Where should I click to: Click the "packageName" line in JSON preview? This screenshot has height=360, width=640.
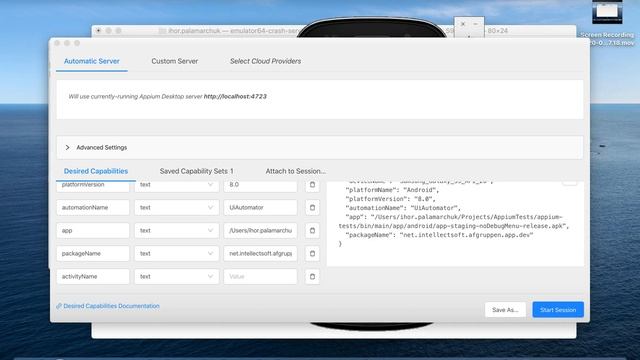pyautogui.click(x=439, y=235)
